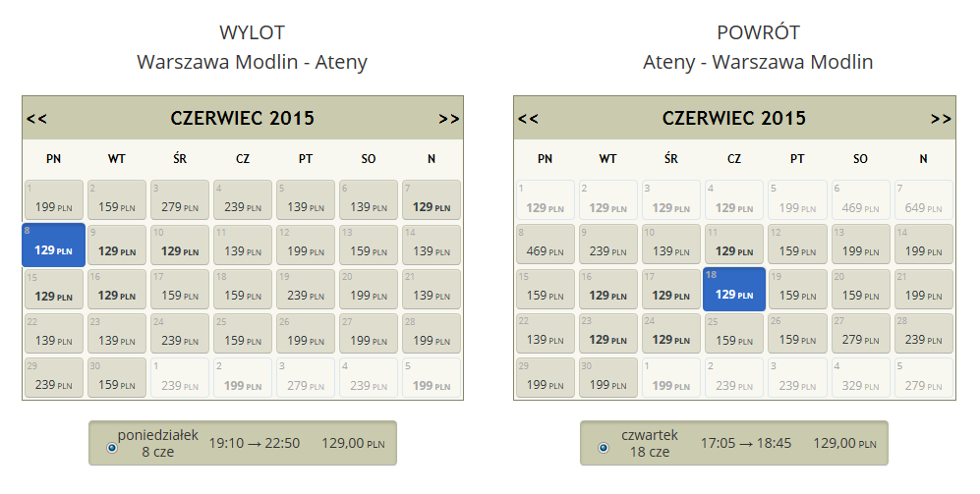The image size is (980, 494).
Task: Choose June 19 departure at 239 PLN
Action: 306,289
